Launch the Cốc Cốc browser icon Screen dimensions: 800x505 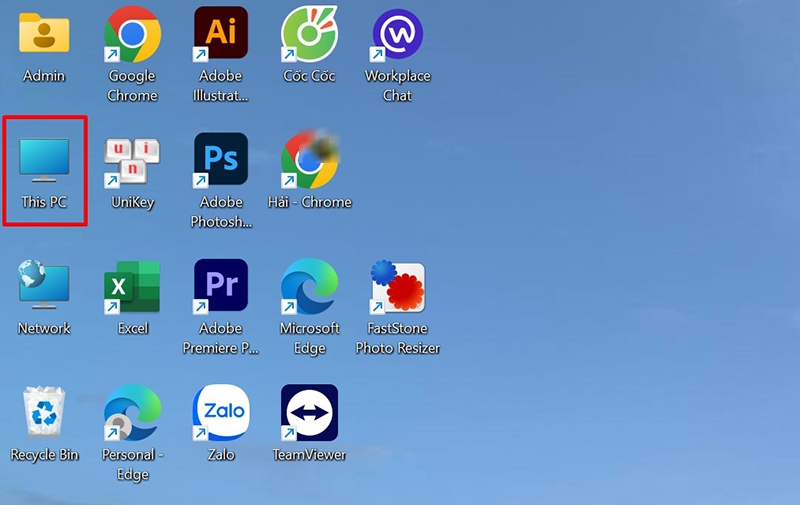(309, 34)
